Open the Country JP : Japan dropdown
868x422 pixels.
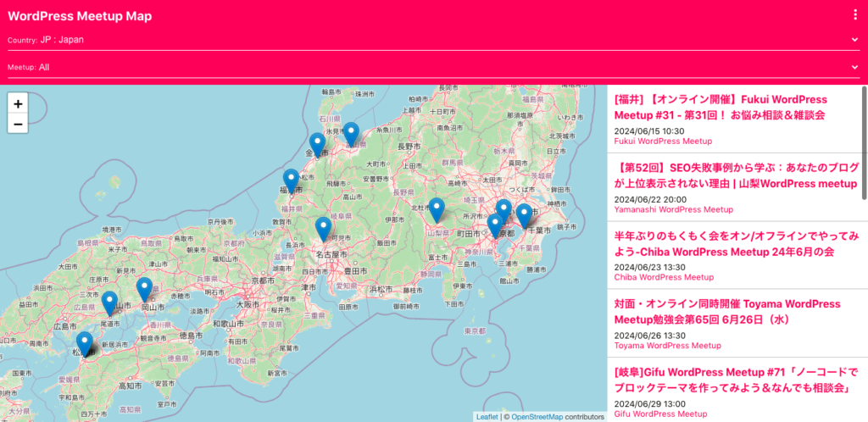tap(434, 40)
